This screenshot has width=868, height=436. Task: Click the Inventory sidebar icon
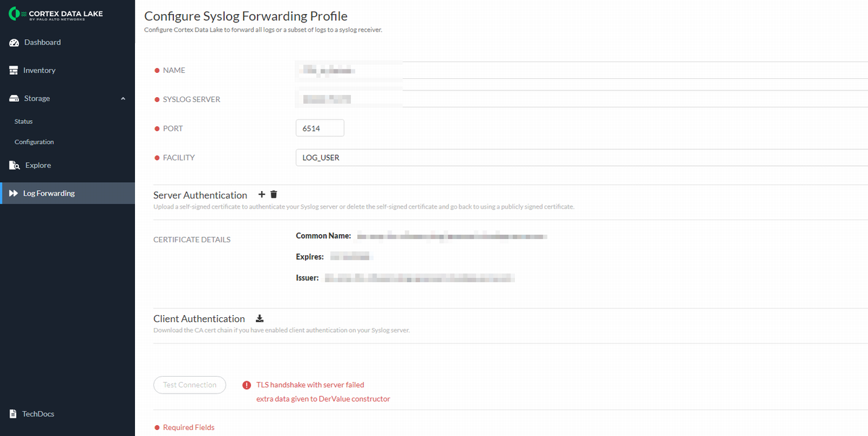click(13, 70)
